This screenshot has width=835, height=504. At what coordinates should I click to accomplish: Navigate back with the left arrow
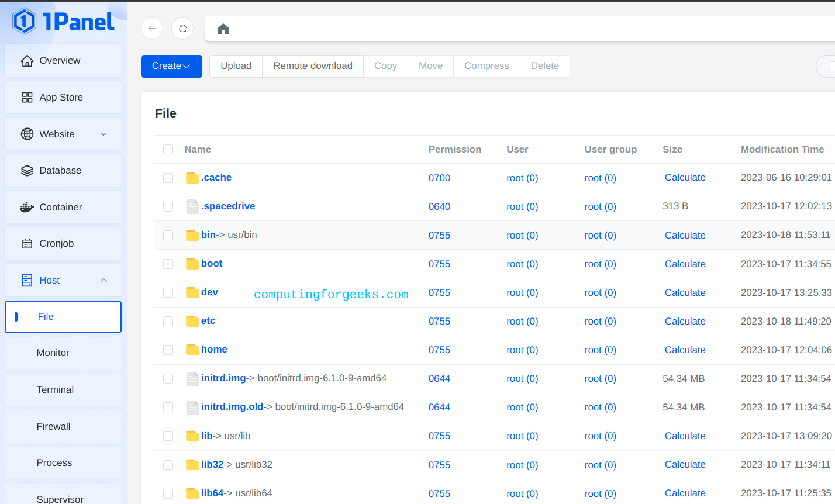tap(151, 28)
